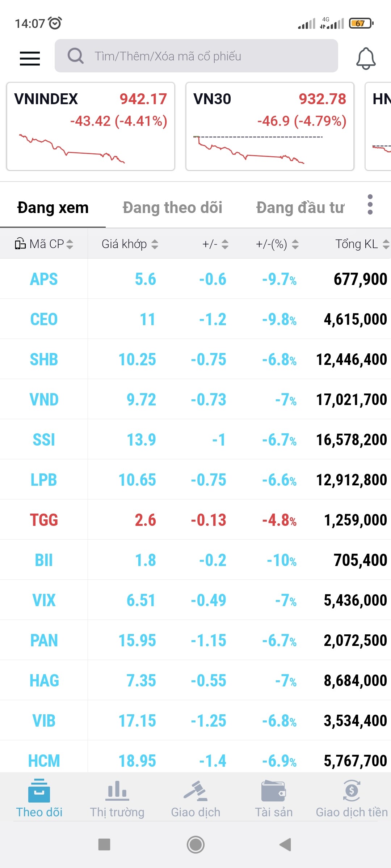Sort by Giá khớp column

click(130, 244)
